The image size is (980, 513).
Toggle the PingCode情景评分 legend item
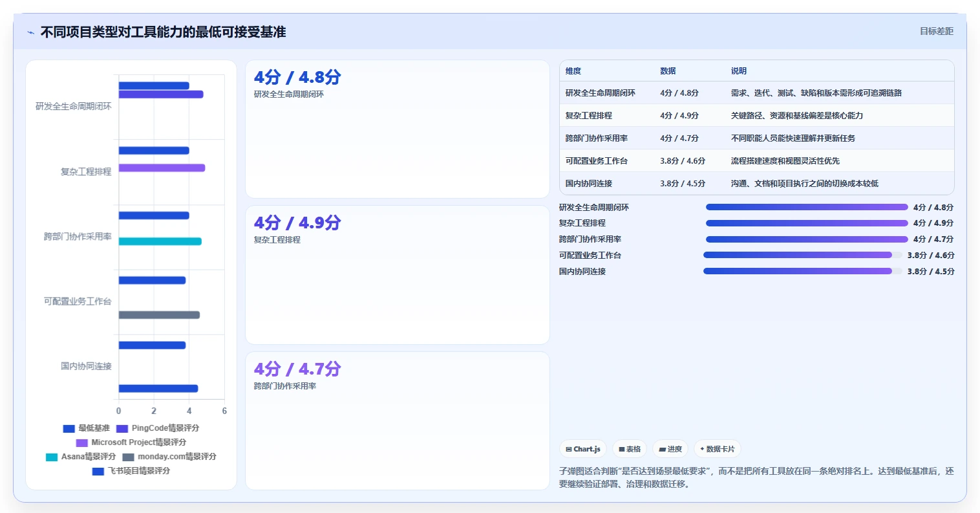[157, 428]
